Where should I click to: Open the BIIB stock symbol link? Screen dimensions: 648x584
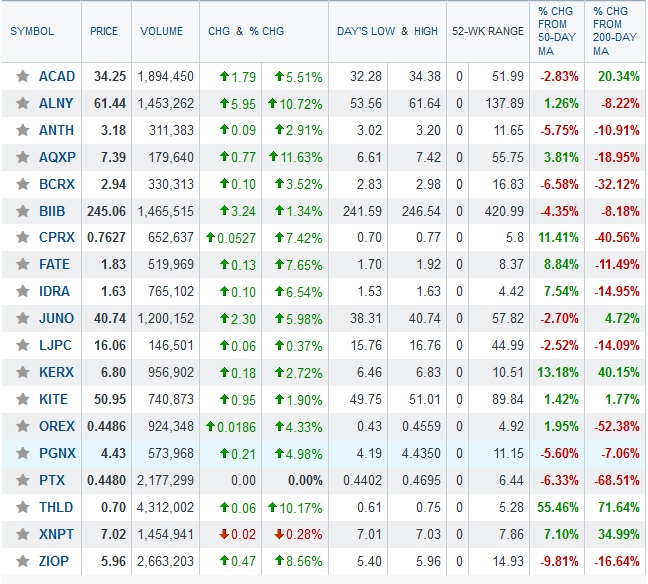point(52,211)
